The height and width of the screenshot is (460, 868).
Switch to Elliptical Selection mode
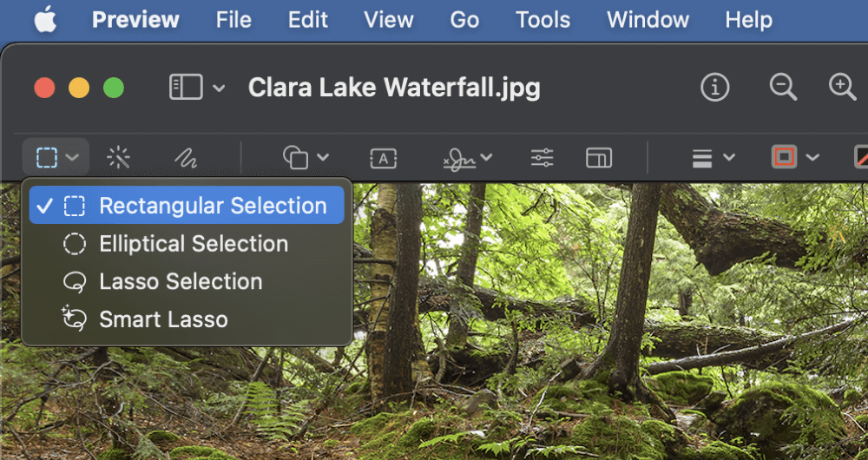(187, 244)
